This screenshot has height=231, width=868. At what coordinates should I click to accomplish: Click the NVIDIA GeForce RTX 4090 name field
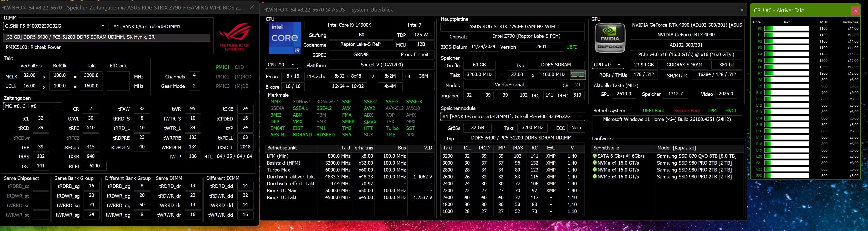click(x=686, y=35)
